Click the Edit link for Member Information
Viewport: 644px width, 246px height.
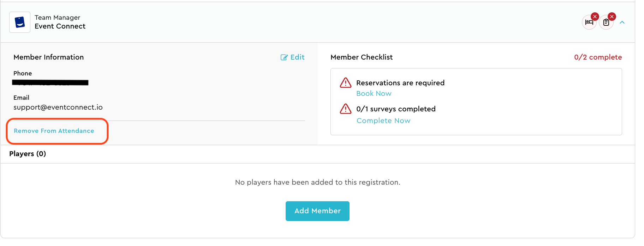pyautogui.click(x=293, y=57)
